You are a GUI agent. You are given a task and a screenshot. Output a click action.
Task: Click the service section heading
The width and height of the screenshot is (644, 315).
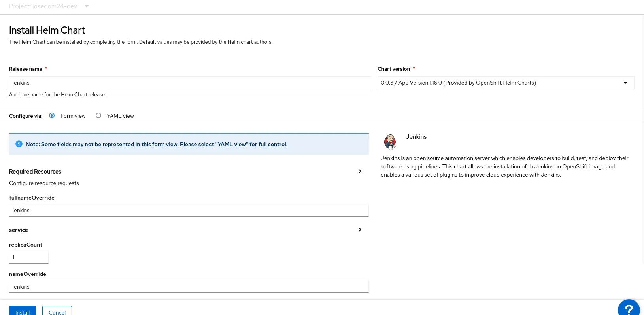(19, 230)
